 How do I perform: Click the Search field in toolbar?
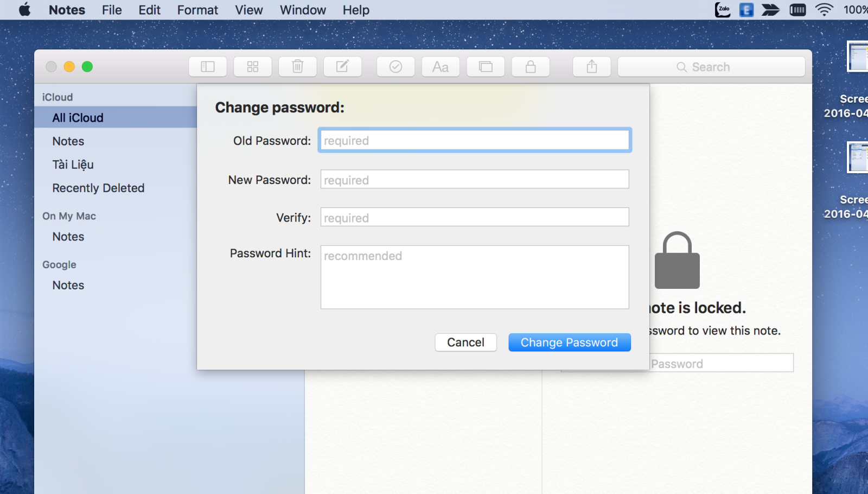[711, 67]
